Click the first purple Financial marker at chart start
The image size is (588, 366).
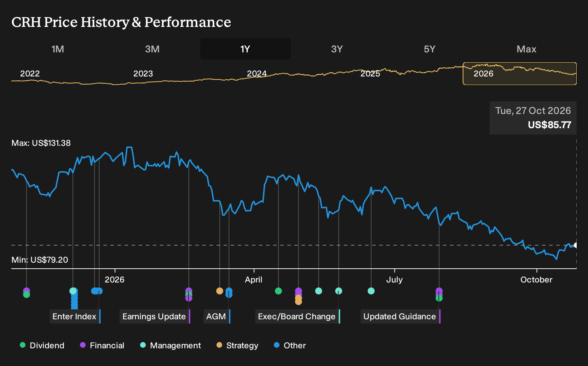click(27, 291)
